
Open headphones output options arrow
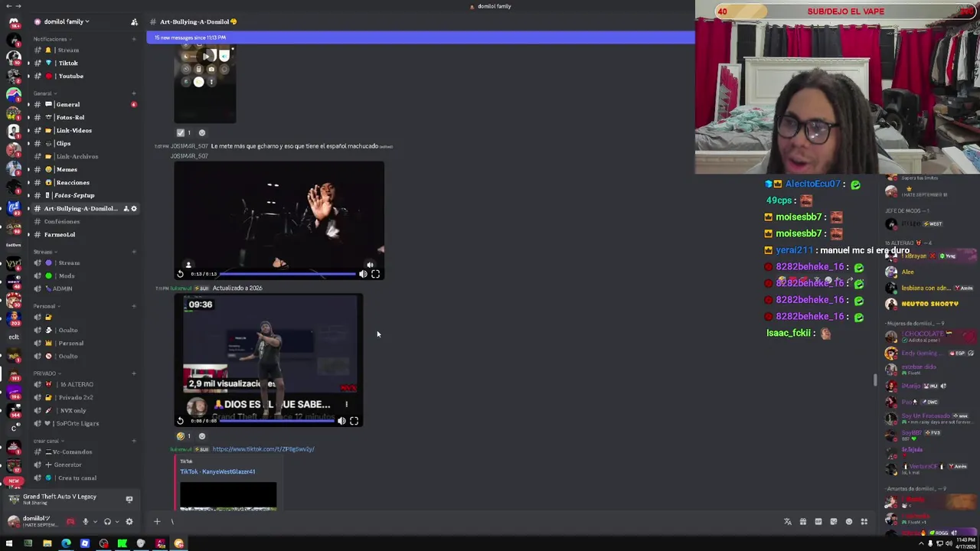116,522
